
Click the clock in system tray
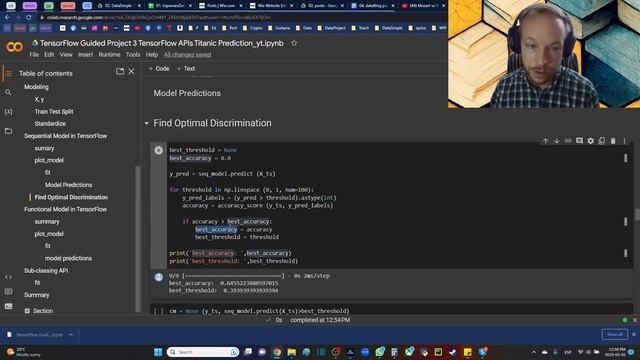(616, 352)
